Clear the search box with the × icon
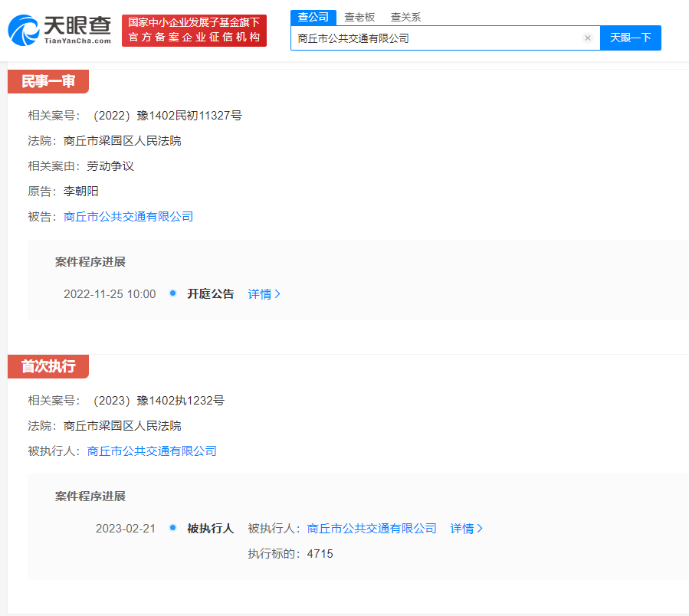689x616 pixels. 587,38
